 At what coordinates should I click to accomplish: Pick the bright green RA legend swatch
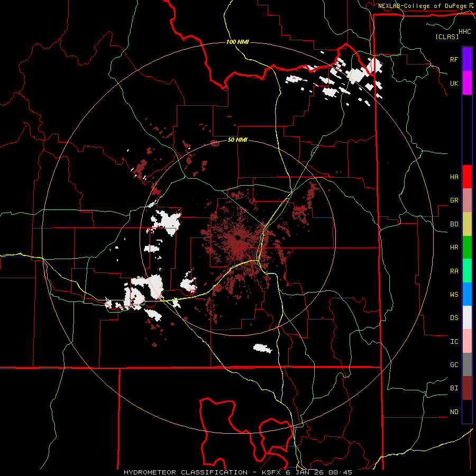[467, 271]
